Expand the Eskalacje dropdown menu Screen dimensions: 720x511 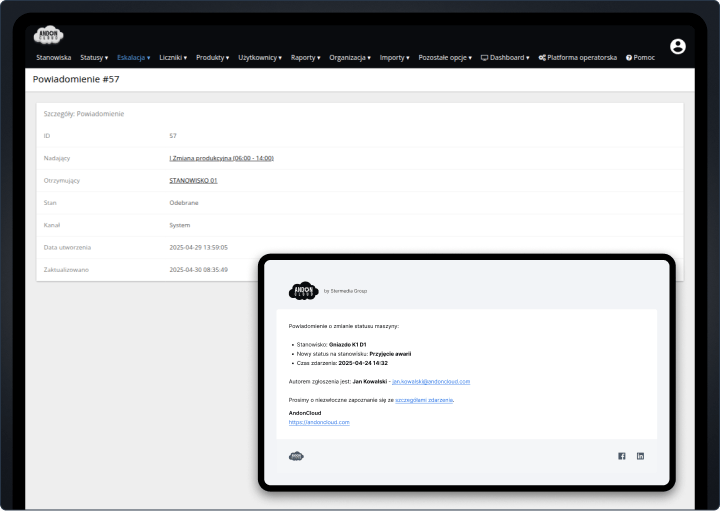(x=133, y=58)
